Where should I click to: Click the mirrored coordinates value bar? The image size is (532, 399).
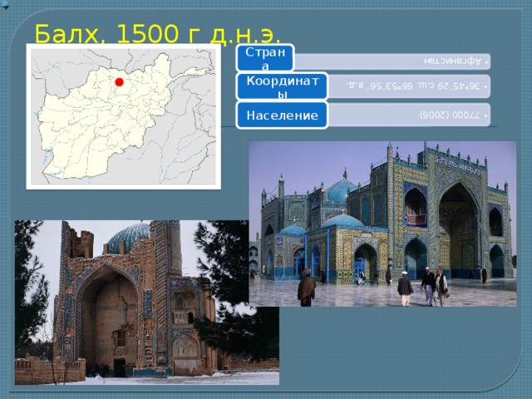click(409, 86)
